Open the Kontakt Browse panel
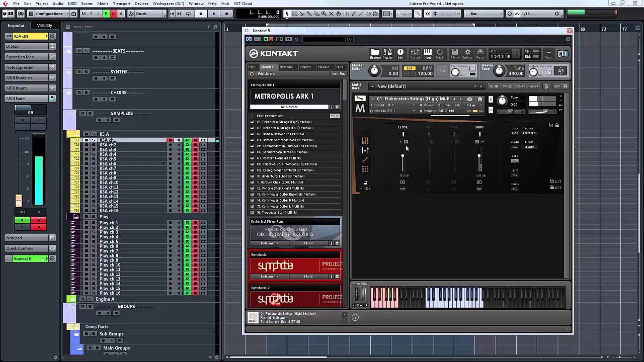Image resolution: width=644 pixels, height=362 pixels. [x=375, y=53]
